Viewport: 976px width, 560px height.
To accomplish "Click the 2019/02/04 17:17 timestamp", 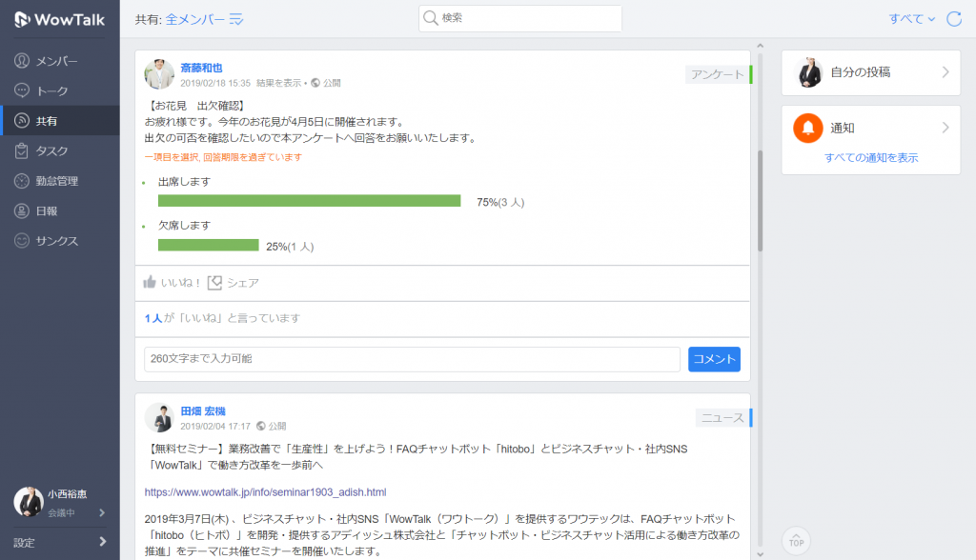I will click(215, 427).
